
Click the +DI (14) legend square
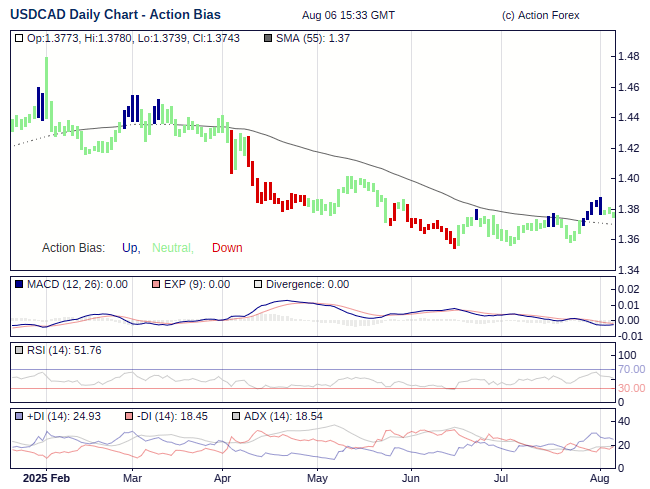pos(19,416)
